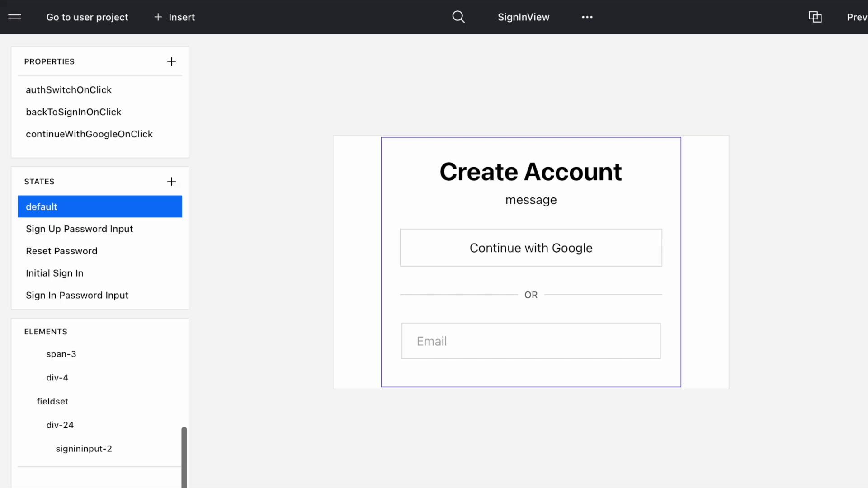This screenshot has width=868, height=488.
Task: Choose the Initial Sign In state
Action: point(55,273)
